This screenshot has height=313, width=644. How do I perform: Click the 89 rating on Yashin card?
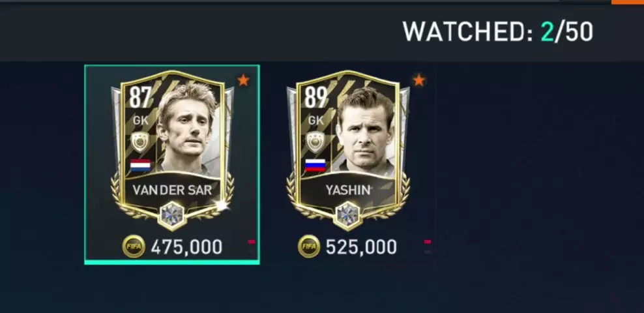click(x=316, y=98)
